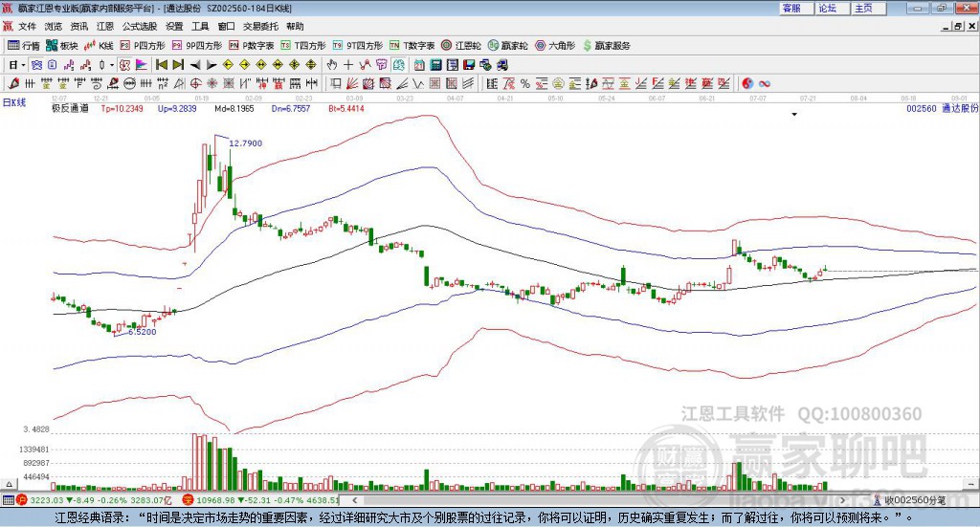The height and width of the screenshot is (527, 980).
Task: Open the T数字表 number table
Action: point(412,46)
